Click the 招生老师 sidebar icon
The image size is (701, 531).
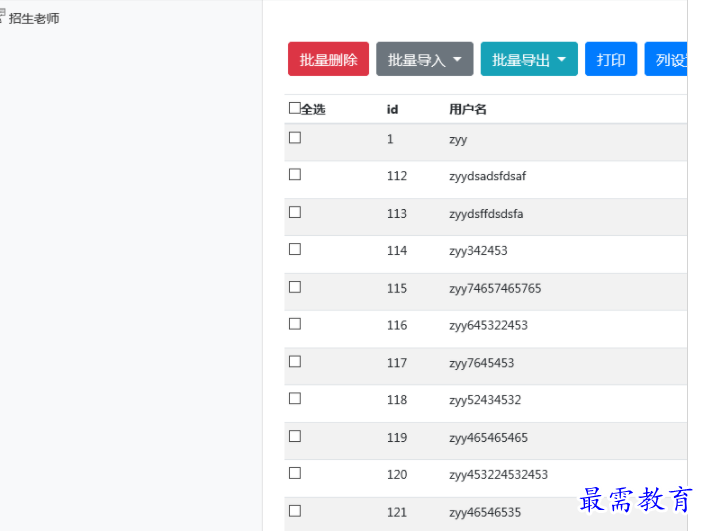[3, 17]
